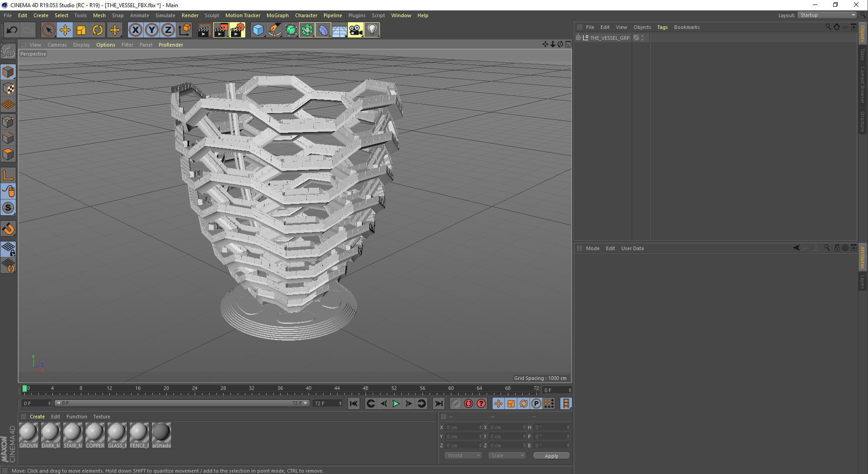Toggle X axis lock
Viewport: 868px width, 474px height.
(x=135, y=30)
